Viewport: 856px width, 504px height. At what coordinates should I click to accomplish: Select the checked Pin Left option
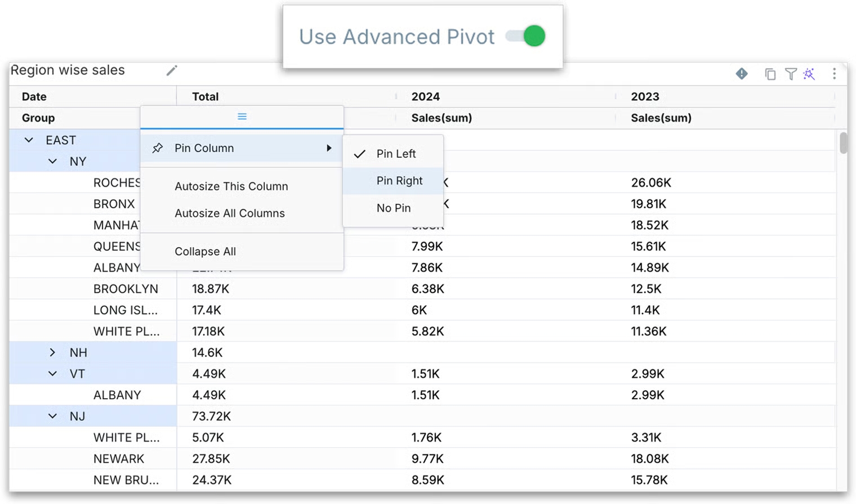tap(396, 154)
